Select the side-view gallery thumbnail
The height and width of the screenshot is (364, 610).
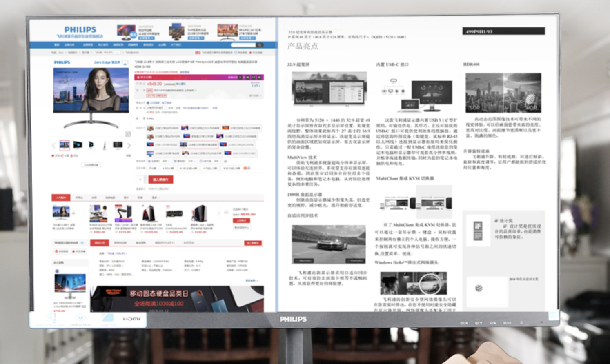click(105, 145)
